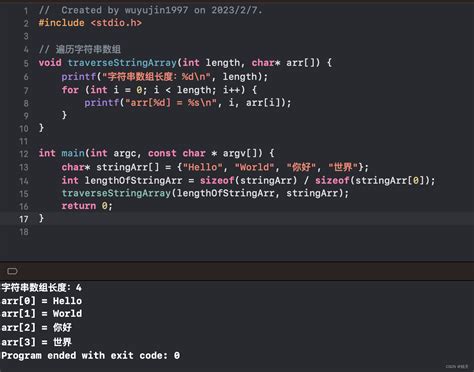Click the traverseStringArray function name on line 5
The height and width of the screenshot is (372, 474).
click(x=122, y=63)
